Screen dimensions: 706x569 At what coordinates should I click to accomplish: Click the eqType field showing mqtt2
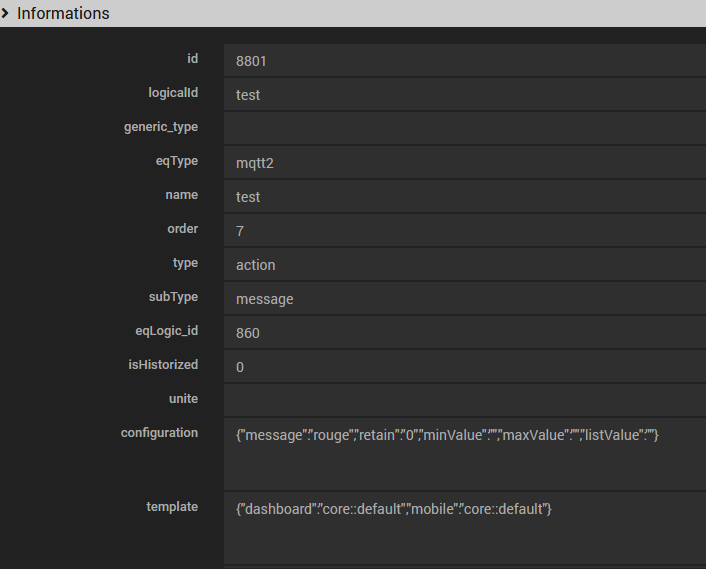pyautogui.click(x=464, y=163)
